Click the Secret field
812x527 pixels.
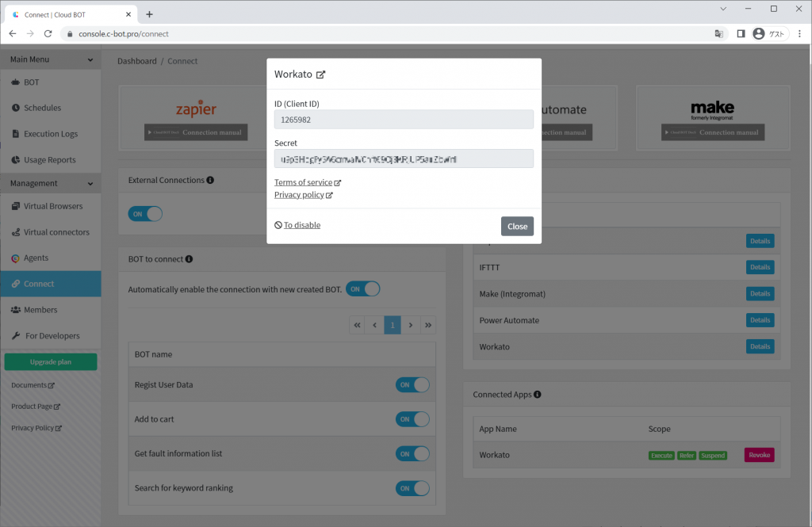coord(404,159)
